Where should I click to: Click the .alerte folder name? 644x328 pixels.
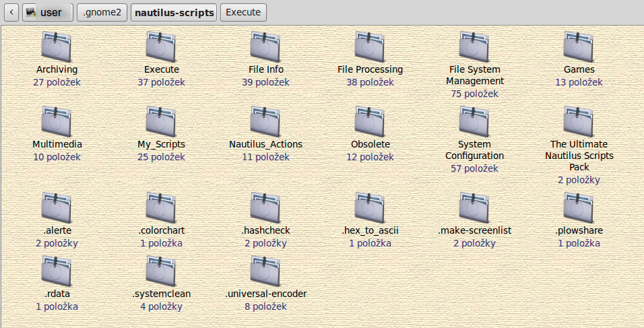click(57, 230)
